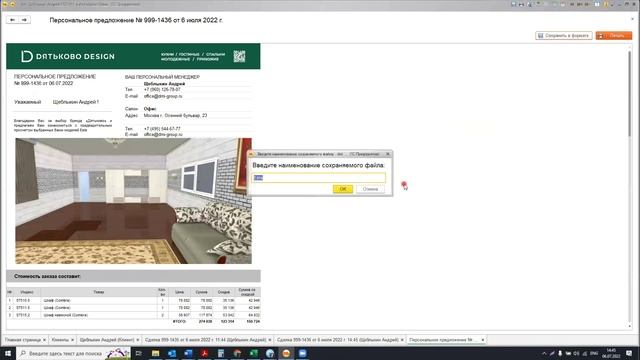Image resolution: width=640 pixels, height=360 pixels.
Task: Click Сохранить в формате button
Action: [564, 36]
